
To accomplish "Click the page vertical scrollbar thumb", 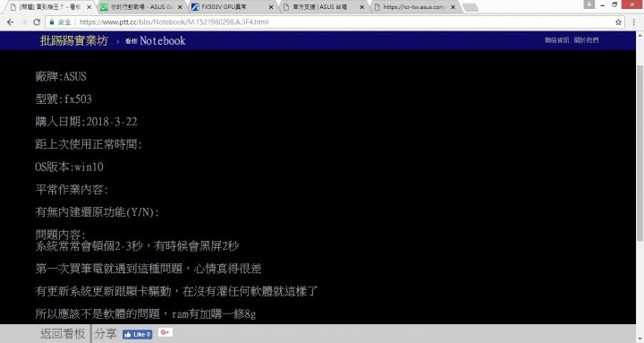I will pyautogui.click(x=640, y=153).
